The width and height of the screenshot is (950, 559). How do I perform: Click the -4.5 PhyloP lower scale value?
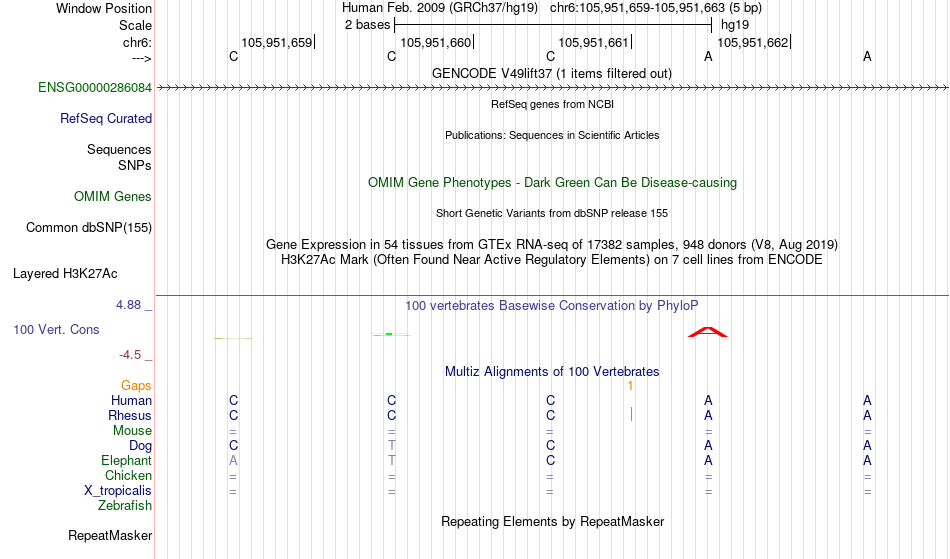[x=130, y=354]
